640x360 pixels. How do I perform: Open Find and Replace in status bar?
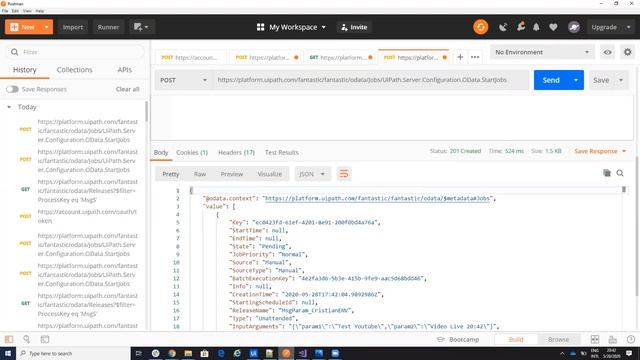[x=27, y=339]
